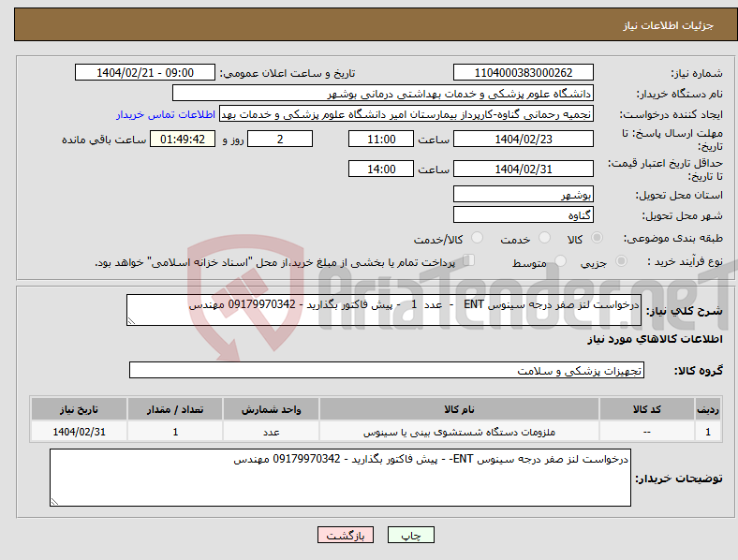Click the price validity date 1404/02/31 field

click(523, 169)
